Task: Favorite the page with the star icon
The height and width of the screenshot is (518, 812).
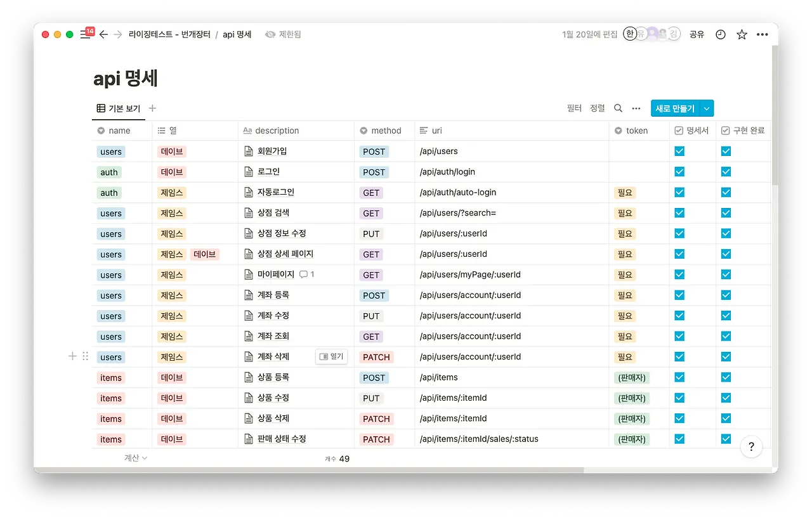Action: tap(742, 35)
